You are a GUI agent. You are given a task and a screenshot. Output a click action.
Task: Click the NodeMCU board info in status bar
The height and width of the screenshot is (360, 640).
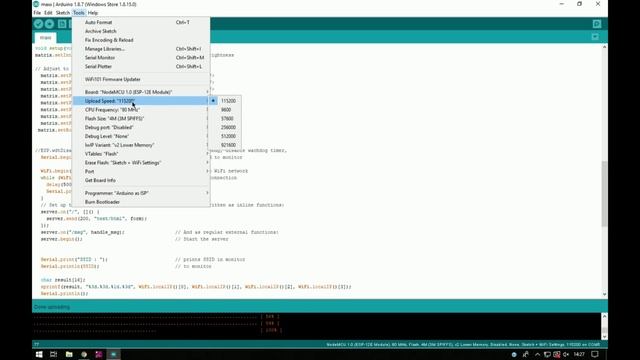(463, 344)
